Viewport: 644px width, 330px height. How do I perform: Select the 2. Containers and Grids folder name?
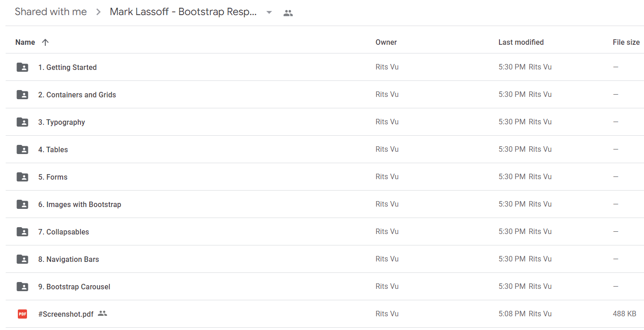(x=77, y=95)
